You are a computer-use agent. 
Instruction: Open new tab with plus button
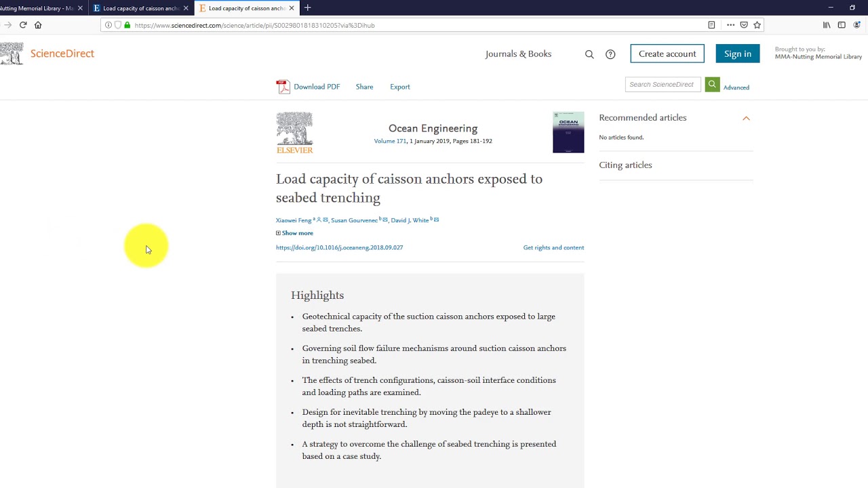(x=307, y=8)
